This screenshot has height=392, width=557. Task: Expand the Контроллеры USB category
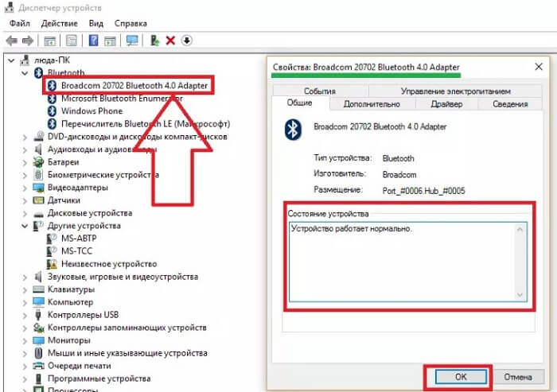[26, 315]
